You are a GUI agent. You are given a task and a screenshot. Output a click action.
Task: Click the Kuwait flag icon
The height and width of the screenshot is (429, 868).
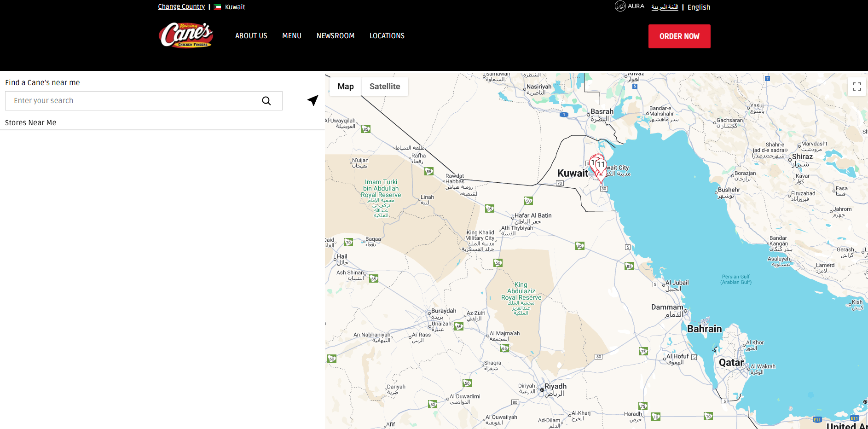pos(218,7)
